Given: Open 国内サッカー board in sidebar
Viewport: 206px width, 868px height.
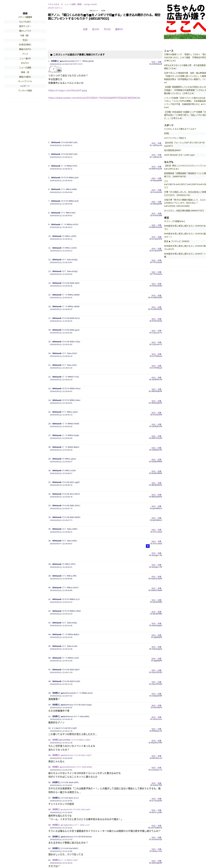Looking at the screenshot, I should pos(25,26).
